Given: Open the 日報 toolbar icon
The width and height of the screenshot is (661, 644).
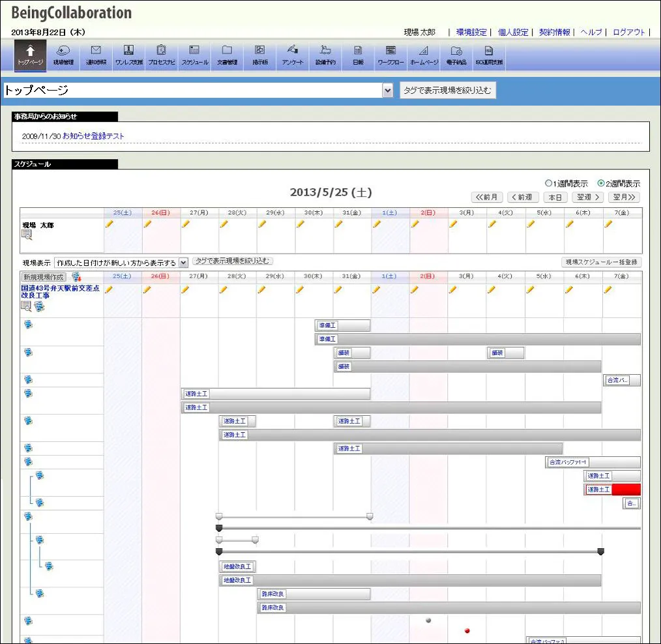Looking at the screenshot, I should 358,54.
